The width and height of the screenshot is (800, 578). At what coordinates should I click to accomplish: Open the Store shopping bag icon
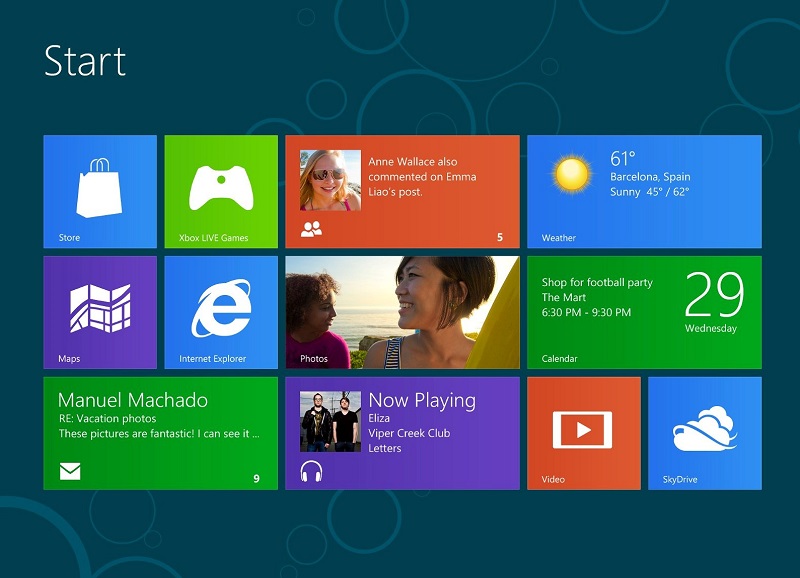(99, 188)
